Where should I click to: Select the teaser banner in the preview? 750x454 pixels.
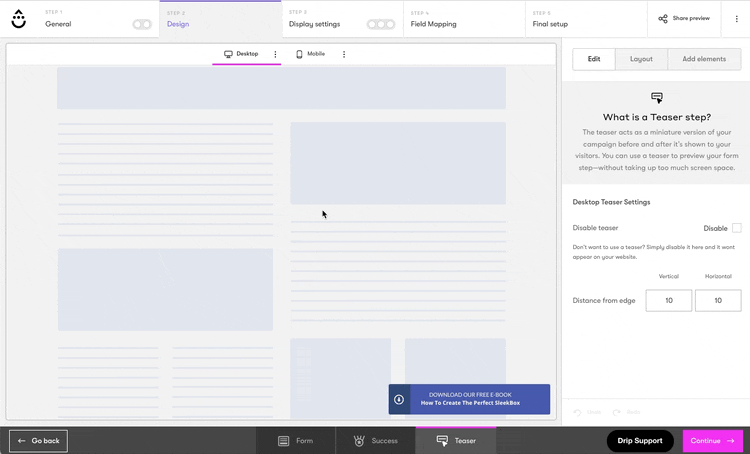tap(469, 399)
